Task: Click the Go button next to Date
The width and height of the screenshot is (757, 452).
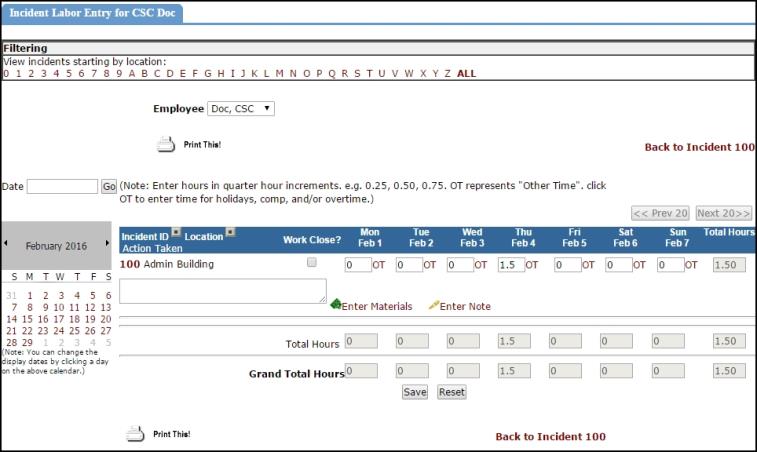Action: (109, 186)
